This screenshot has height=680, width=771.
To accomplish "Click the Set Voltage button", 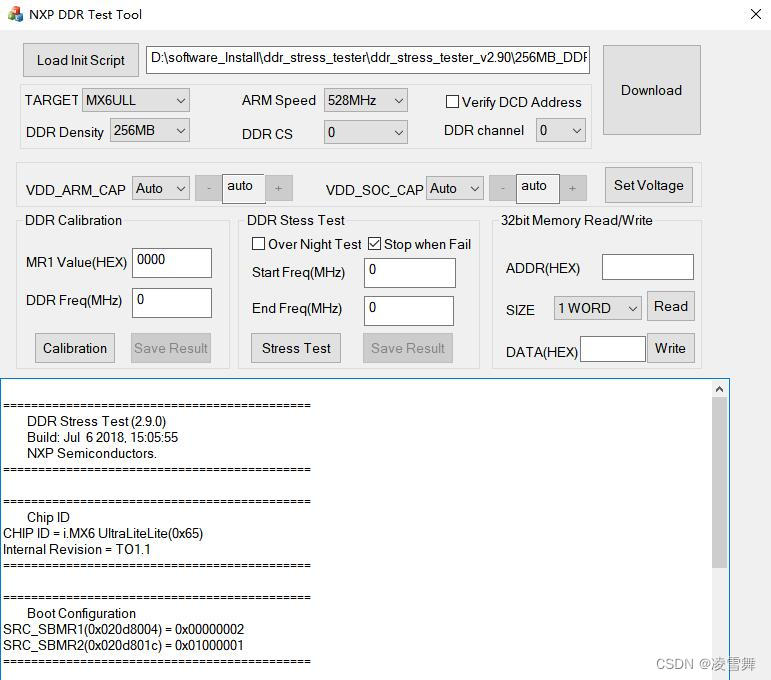I will pyautogui.click(x=649, y=185).
